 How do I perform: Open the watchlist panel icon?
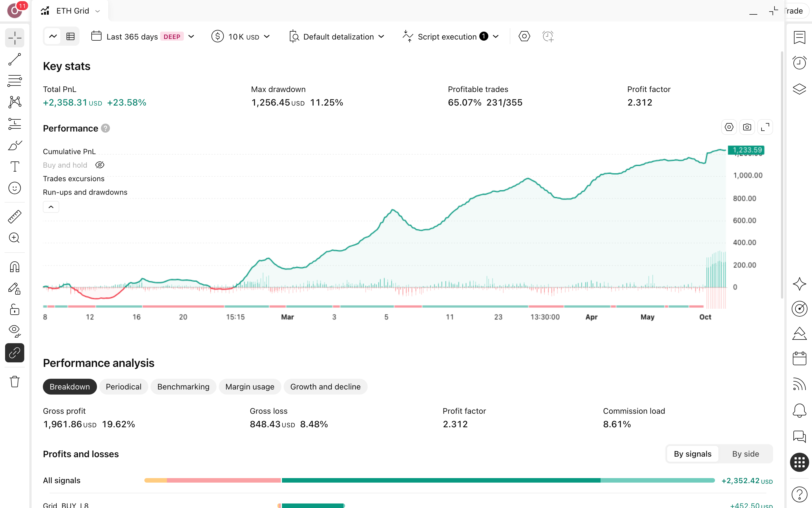tap(799, 37)
